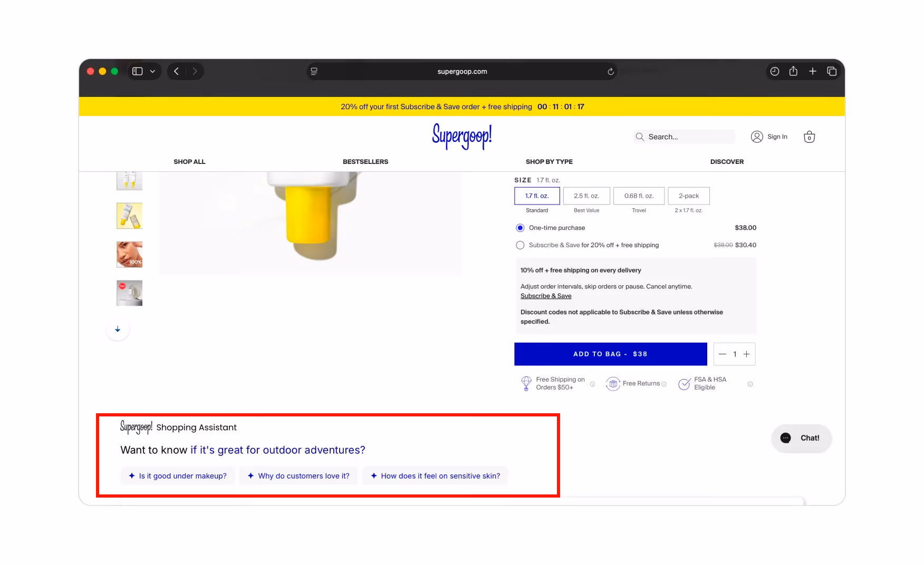Image resolution: width=924 pixels, height=564 pixels.
Task: Open the Chat! widget
Action: point(801,438)
